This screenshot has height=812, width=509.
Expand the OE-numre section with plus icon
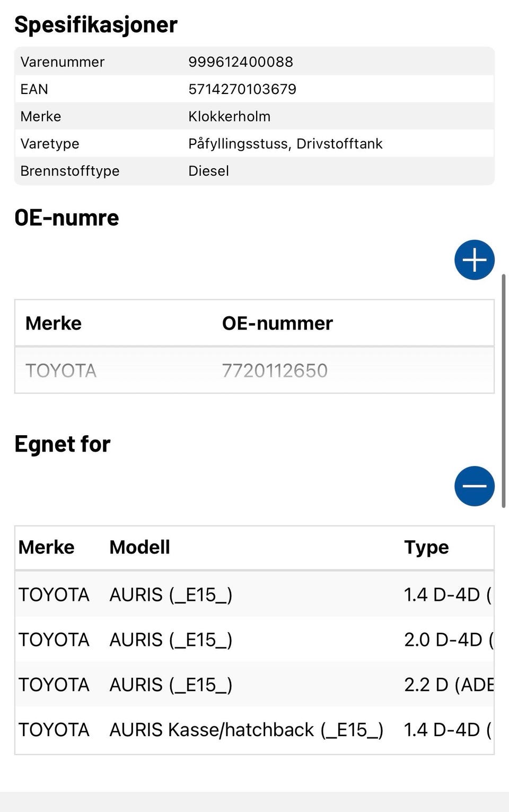[474, 260]
